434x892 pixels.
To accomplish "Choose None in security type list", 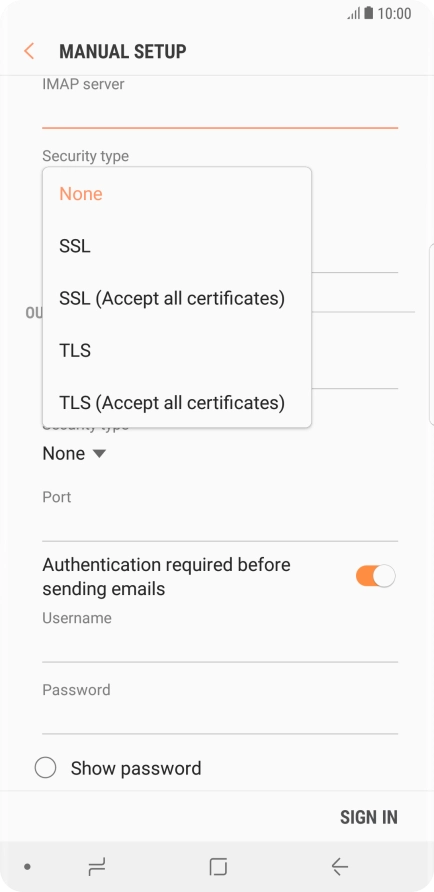I will pos(177,194).
